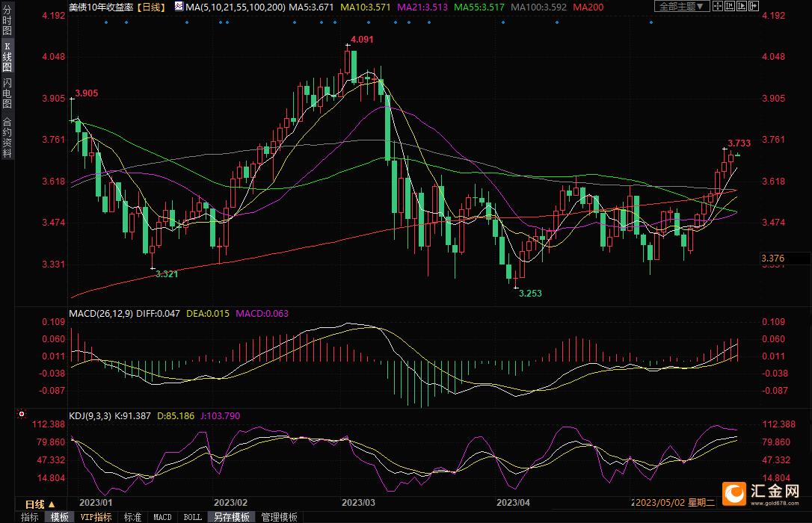Choose the BOLL template
This screenshot has height=523, width=812.
[193, 517]
